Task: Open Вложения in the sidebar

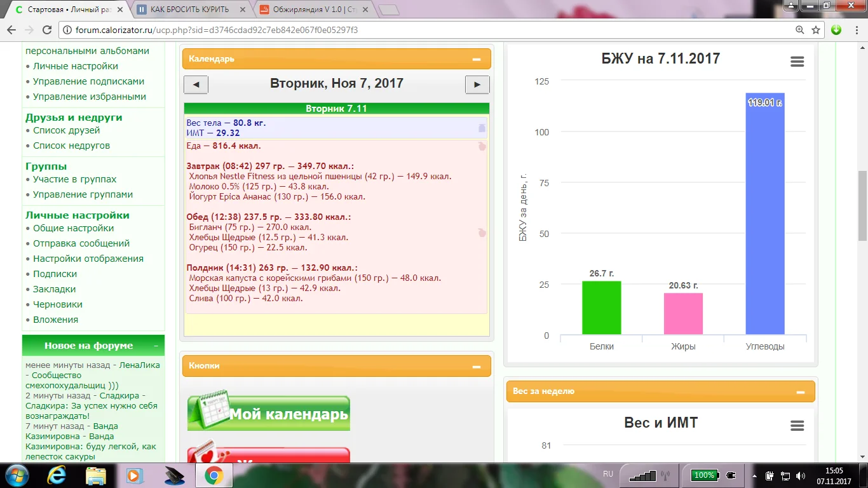Action: pyautogui.click(x=56, y=320)
